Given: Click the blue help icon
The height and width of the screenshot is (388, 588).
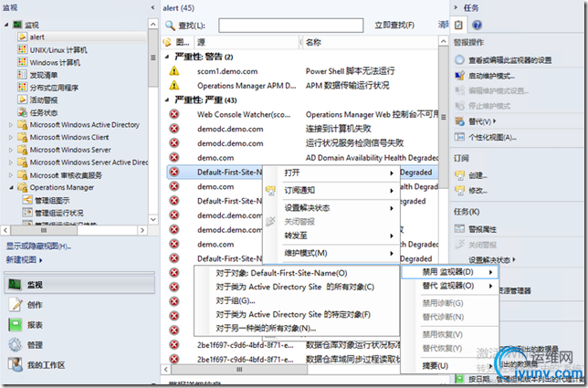Looking at the screenshot, I should [477, 26].
